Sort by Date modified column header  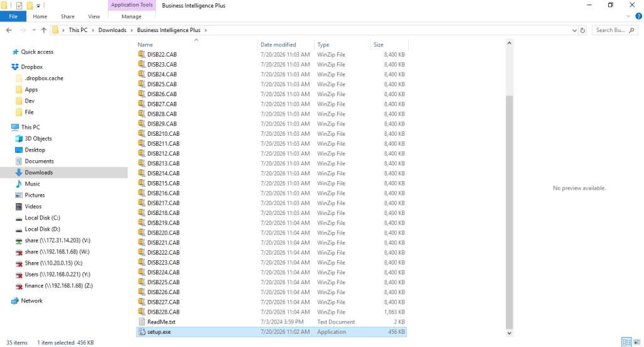tap(286, 45)
